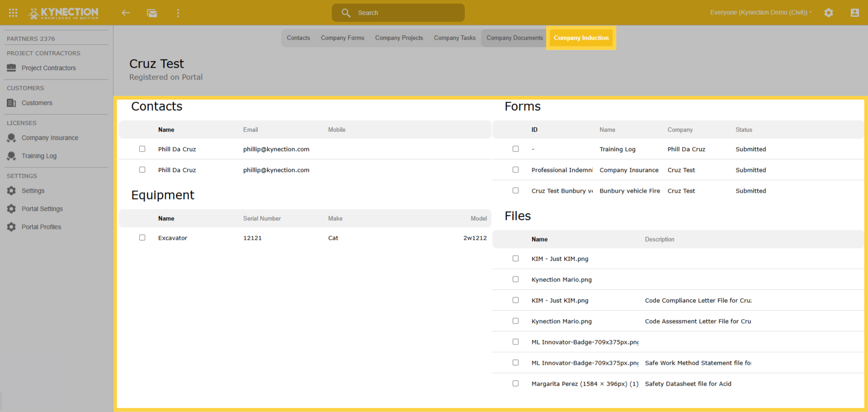The height and width of the screenshot is (412, 868).
Task: Select the Company Induction tab
Action: click(581, 38)
